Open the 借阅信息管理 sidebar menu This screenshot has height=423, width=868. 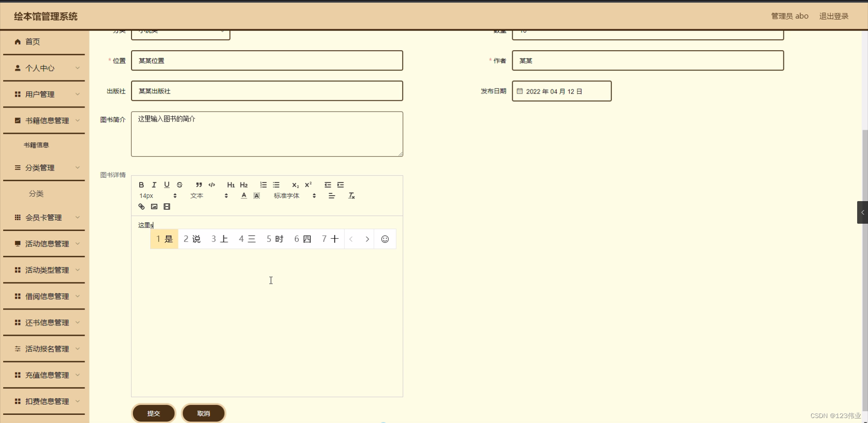click(x=46, y=296)
